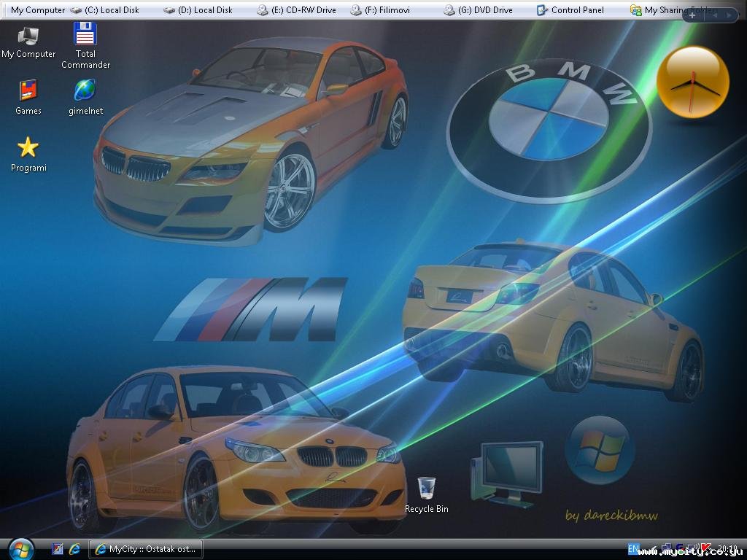
Task: Launch Total Commander from desktop
Action: click(x=85, y=35)
